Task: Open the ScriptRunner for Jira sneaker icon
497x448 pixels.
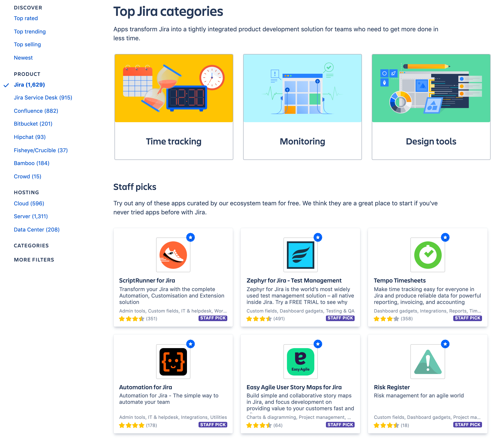Action: [173, 255]
